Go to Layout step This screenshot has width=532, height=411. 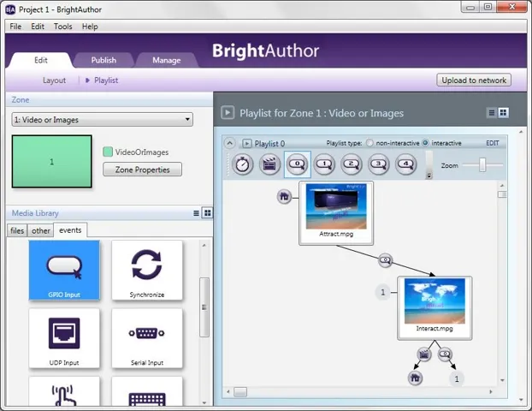54,80
